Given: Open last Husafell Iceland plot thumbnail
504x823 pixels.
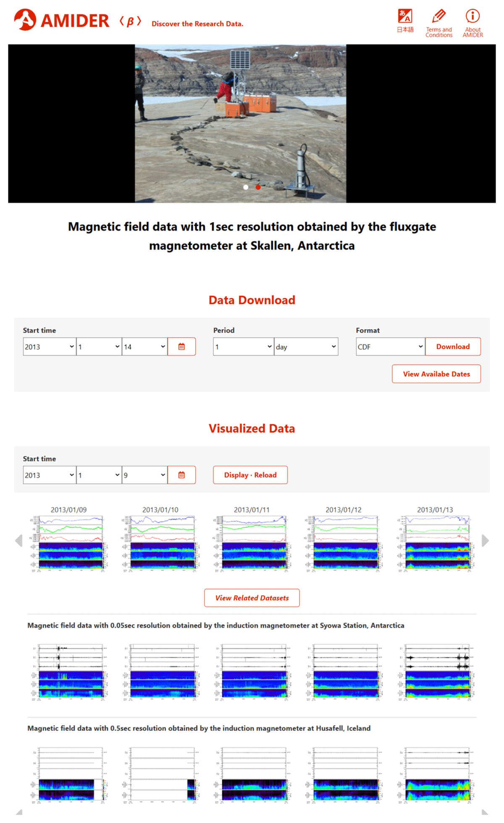Looking at the screenshot, I should tap(435, 775).
